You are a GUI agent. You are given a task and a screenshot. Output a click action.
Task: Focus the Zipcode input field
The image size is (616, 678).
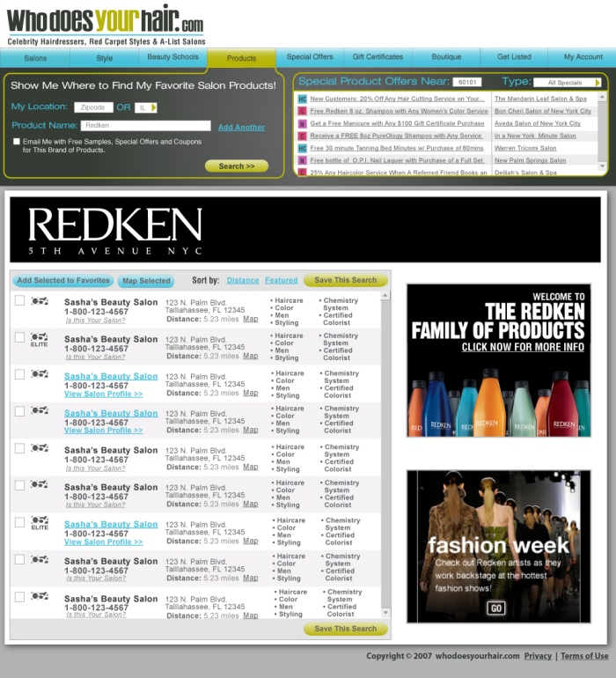[x=93, y=107]
